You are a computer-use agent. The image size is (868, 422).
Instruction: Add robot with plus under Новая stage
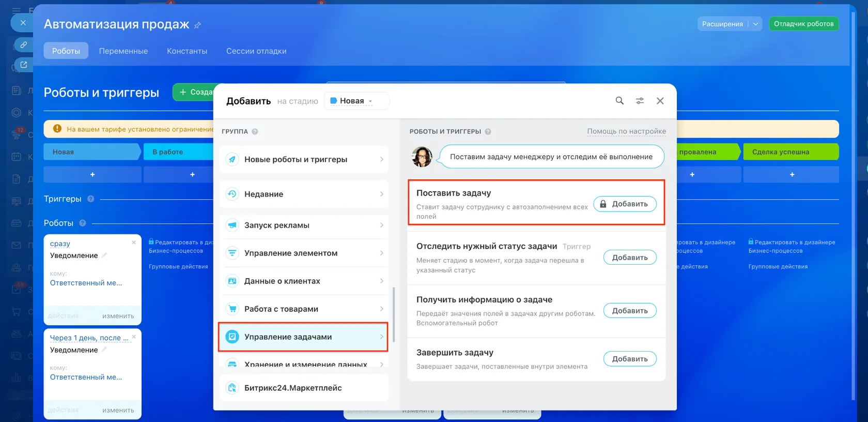(x=92, y=175)
